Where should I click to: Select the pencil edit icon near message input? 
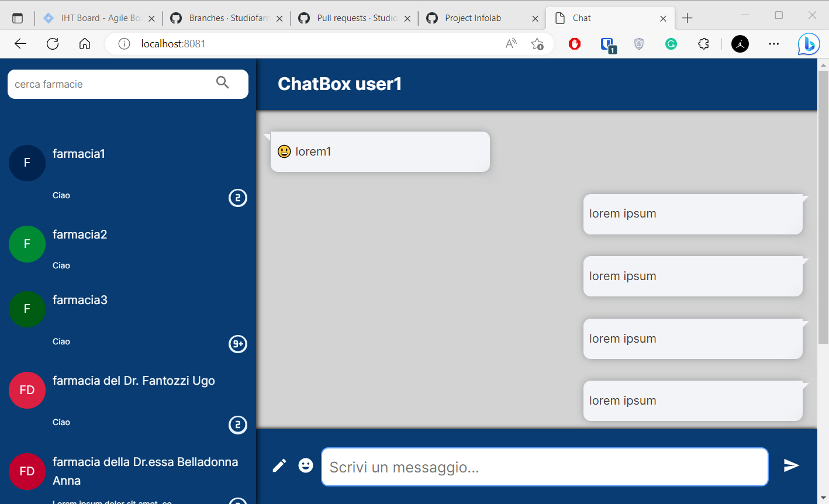click(x=279, y=465)
